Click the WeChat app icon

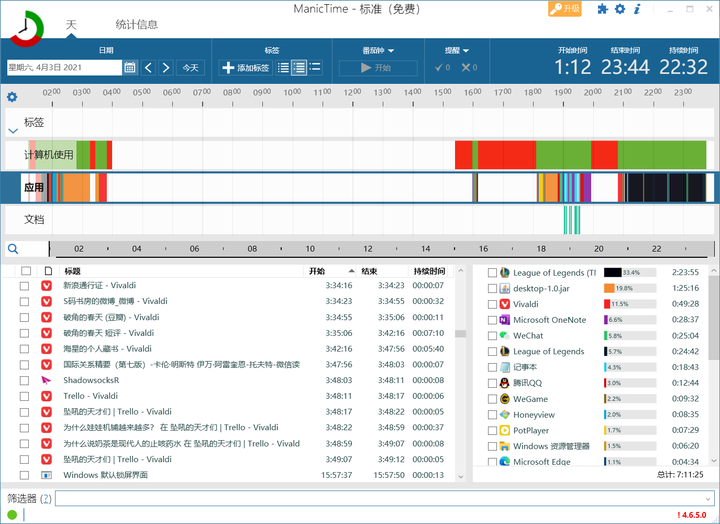(x=505, y=336)
